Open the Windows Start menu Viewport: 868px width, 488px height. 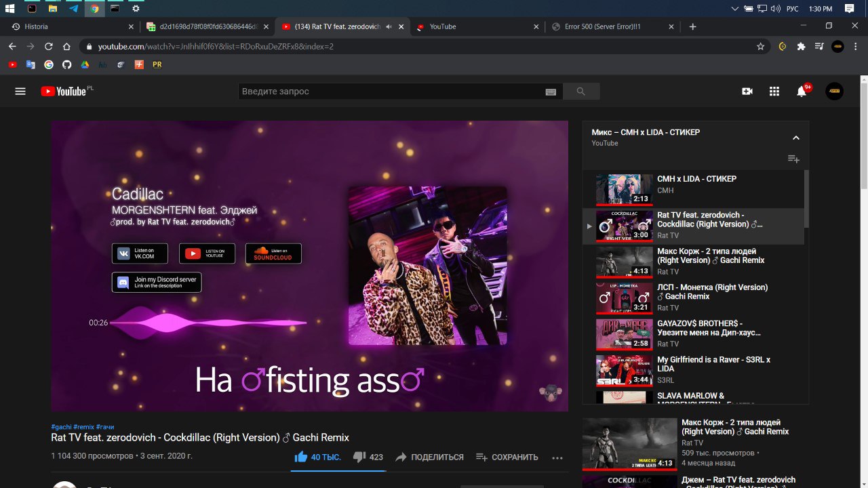(10, 9)
